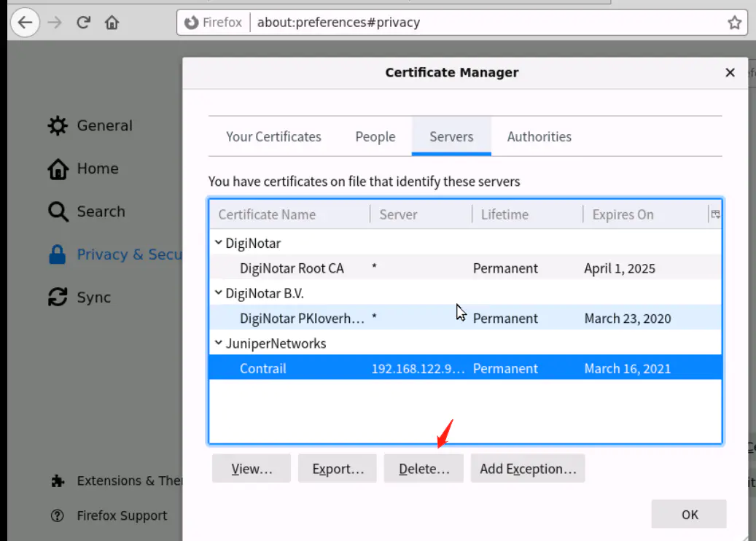Switch to the People tab
Screen dimensions: 756x541
(375, 136)
